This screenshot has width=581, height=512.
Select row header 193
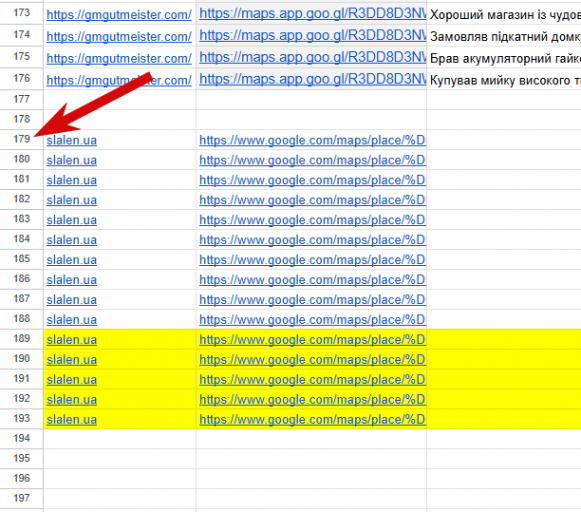click(21, 418)
